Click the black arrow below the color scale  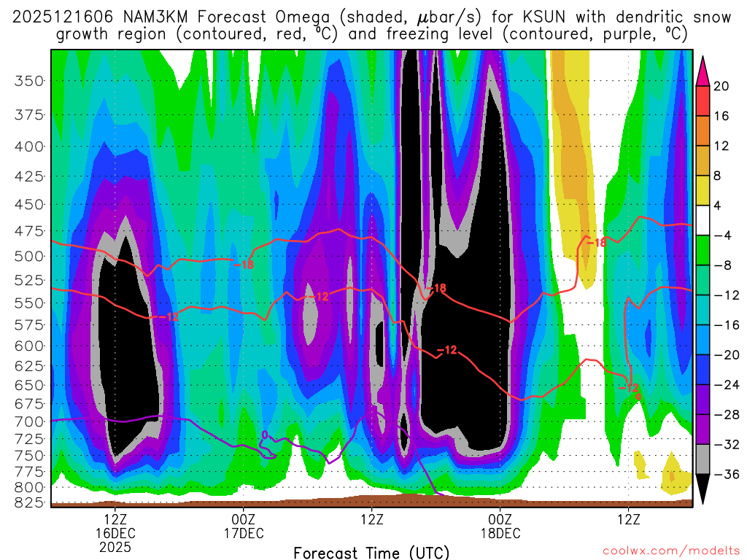coord(703,489)
